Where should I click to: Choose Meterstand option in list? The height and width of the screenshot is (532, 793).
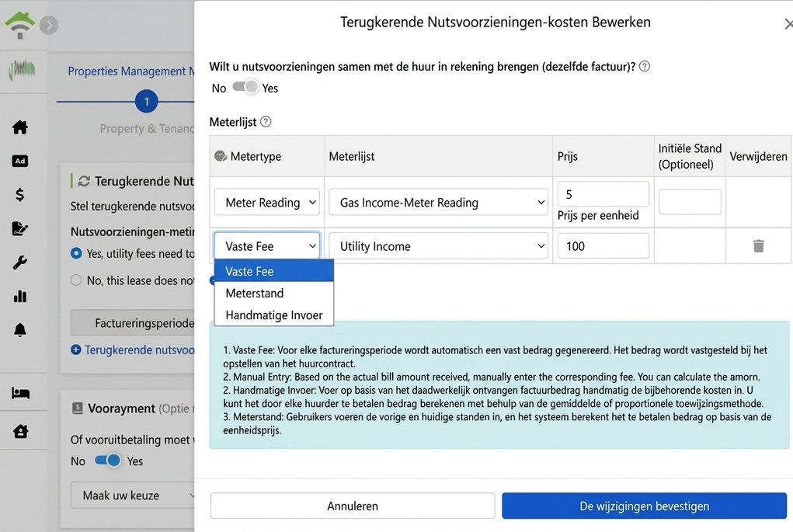(x=273, y=293)
